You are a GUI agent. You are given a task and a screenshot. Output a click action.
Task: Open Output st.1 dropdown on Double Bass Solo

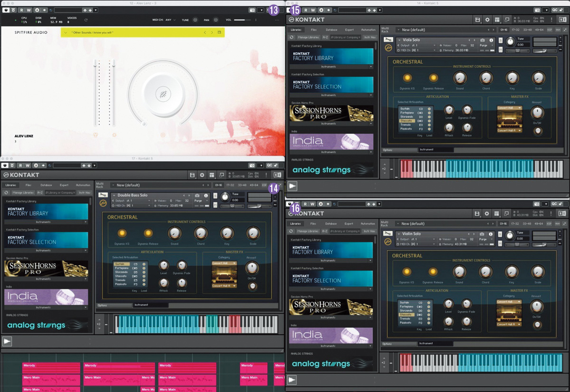pyautogui.click(x=132, y=201)
